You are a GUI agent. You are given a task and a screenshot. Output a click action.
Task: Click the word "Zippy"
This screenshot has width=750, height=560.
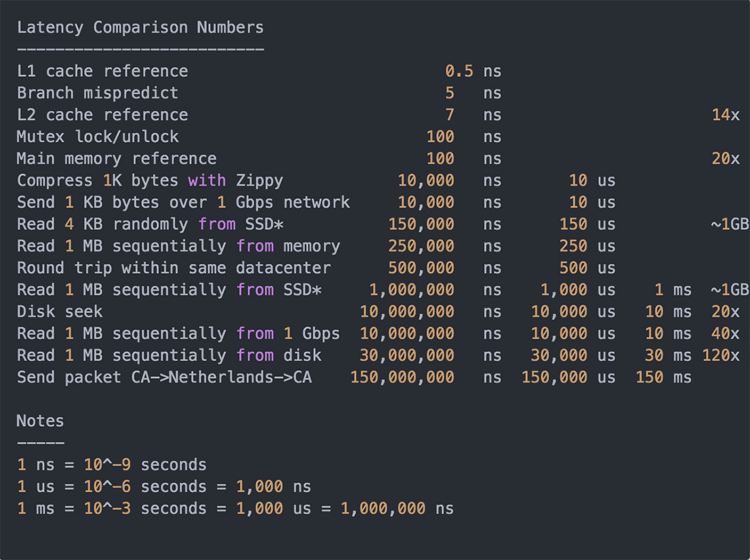click(259, 180)
